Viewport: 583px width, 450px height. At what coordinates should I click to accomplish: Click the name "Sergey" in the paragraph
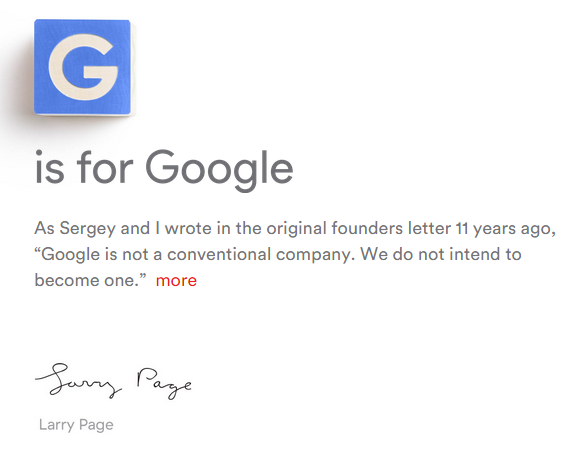(87, 229)
